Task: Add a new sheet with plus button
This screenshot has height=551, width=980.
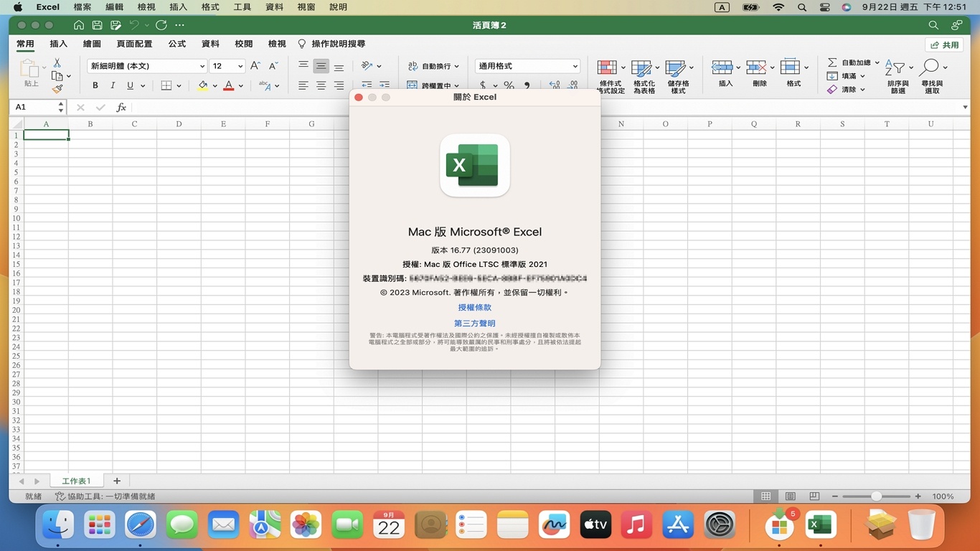Action: pyautogui.click(x=117, y=481)
